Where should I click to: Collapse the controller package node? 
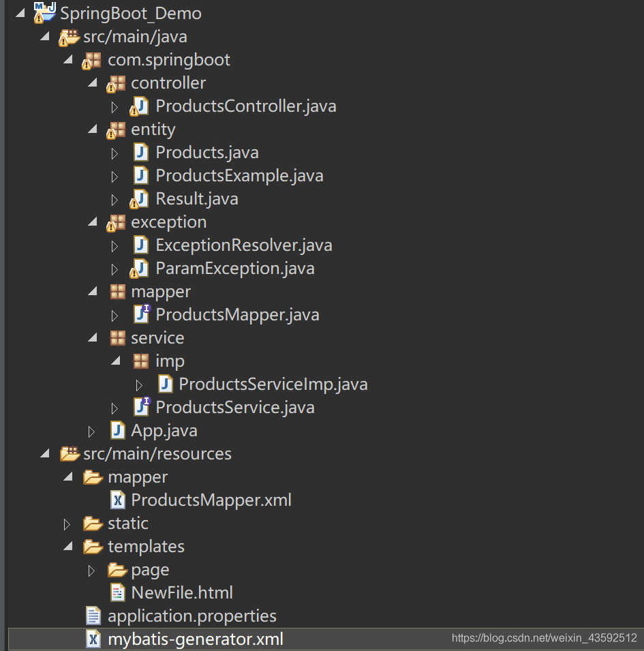[x=93, y=83]
